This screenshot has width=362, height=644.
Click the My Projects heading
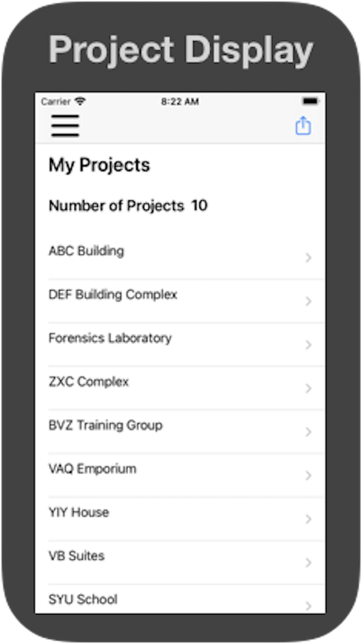click(x=99, y=166)
